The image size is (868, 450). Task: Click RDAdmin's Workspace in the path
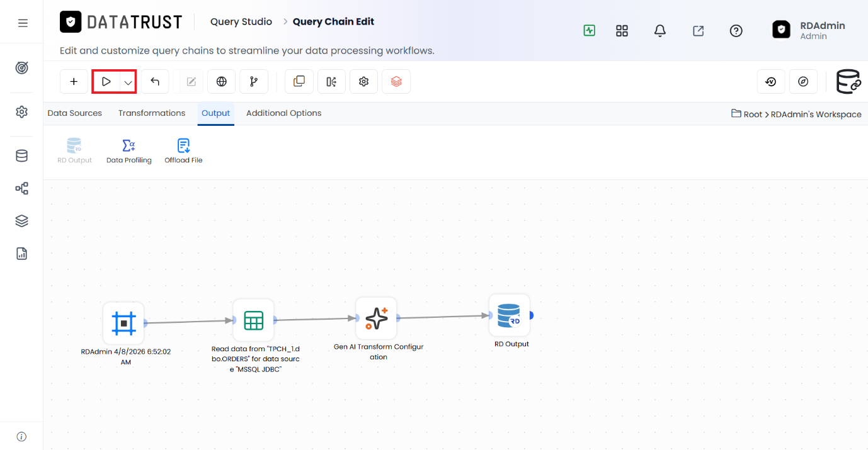click(x=816, y=115)
